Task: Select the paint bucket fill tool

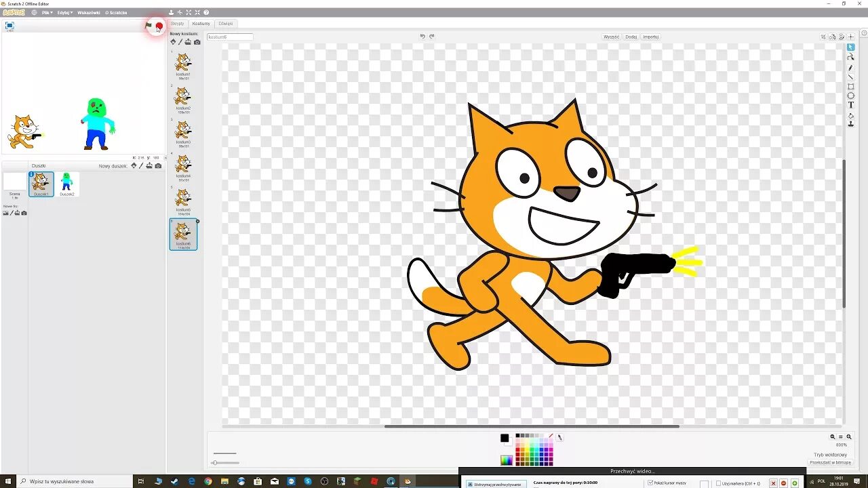Action: [x=850, y=116]
